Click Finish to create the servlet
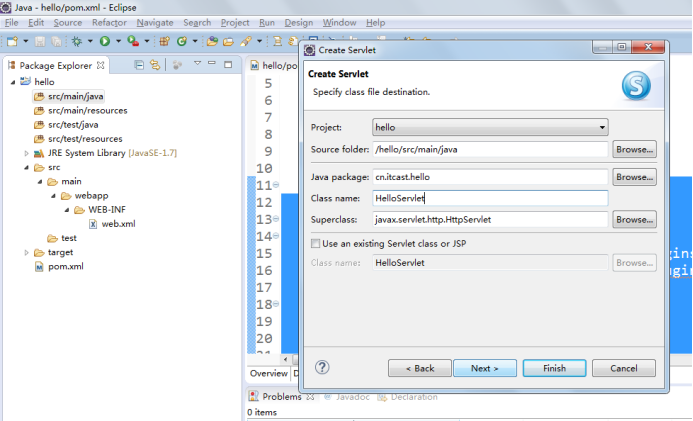Screen dimensions: 693x421 (555, 368)
